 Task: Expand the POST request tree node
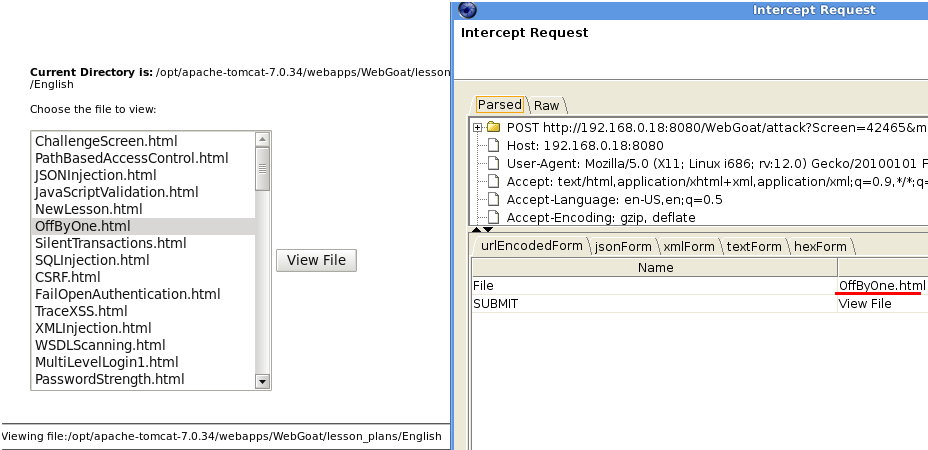pyautogui.click(x=478, y=128)
